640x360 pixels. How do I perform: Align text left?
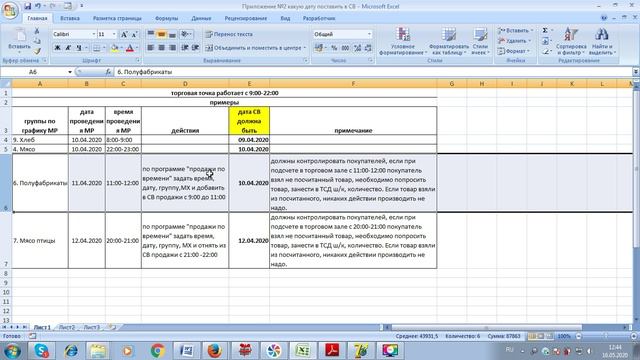tap(151, 48)
